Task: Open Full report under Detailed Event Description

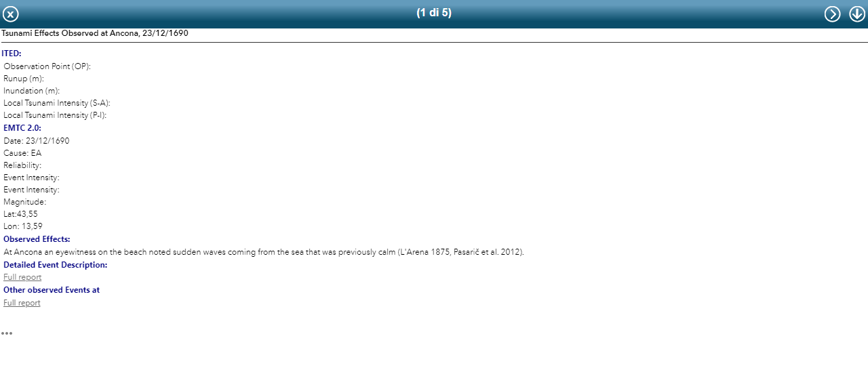Action: 22,277
